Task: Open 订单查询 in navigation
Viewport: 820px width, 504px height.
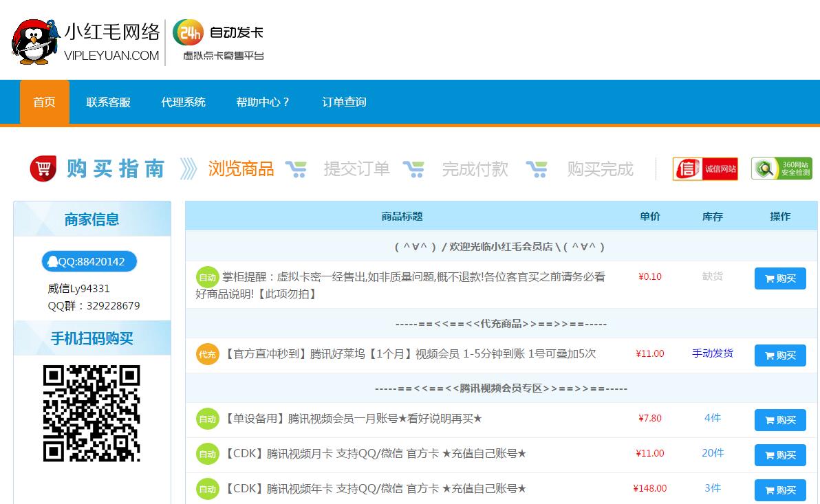Action: click(x=344, y=102)
